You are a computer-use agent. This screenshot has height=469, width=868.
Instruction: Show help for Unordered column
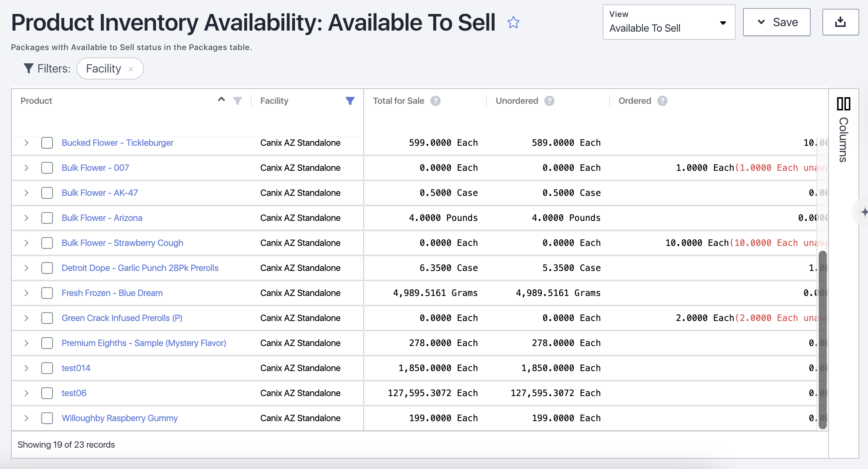pyautogui.click(x=549, y=101)
